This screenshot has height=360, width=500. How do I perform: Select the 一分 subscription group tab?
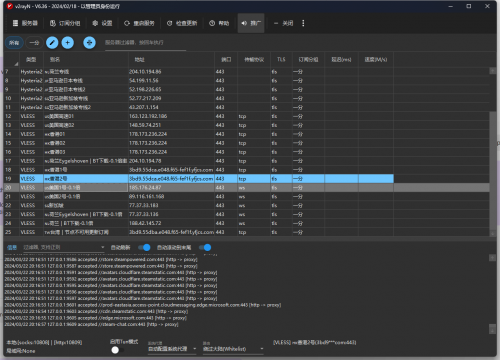coord(34,43)
